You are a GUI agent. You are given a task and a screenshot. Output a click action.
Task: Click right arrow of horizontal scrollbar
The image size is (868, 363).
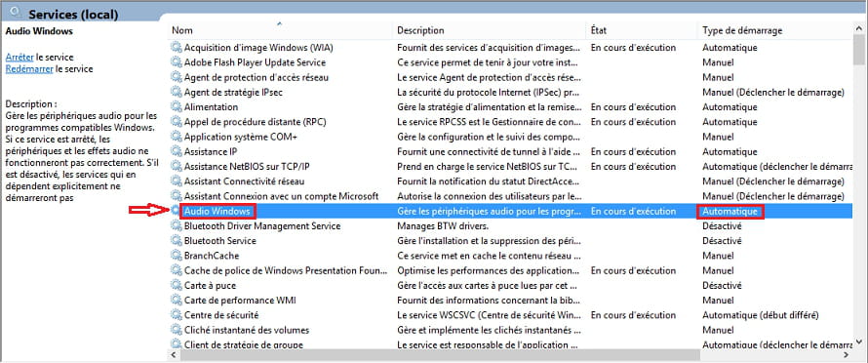(x=847, y=354)
